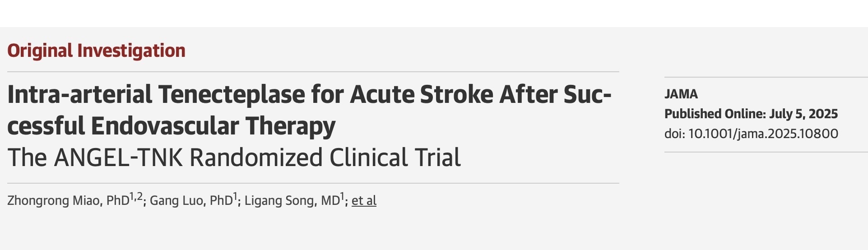Viewport: 868px width, 250px height.
Task: Click the word ANGEL-TNK in subtitle
Action: pyautogui.click(x=118, y=157)
